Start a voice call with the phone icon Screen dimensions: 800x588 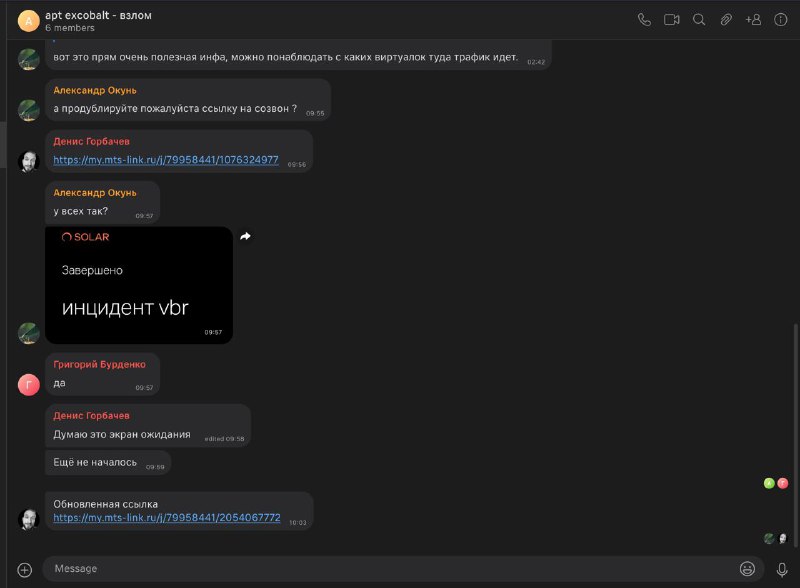click(x=644, y=20)
